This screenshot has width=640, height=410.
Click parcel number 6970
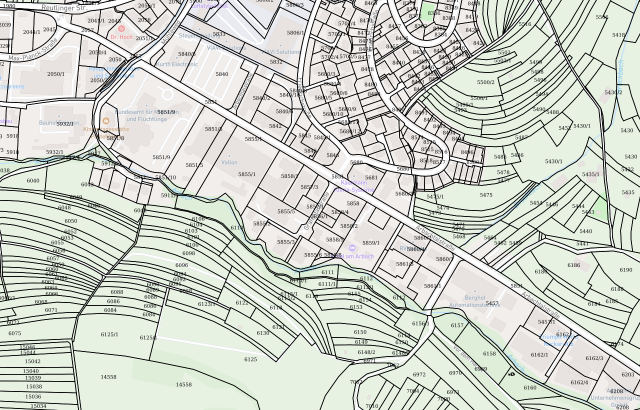point(455,373)
